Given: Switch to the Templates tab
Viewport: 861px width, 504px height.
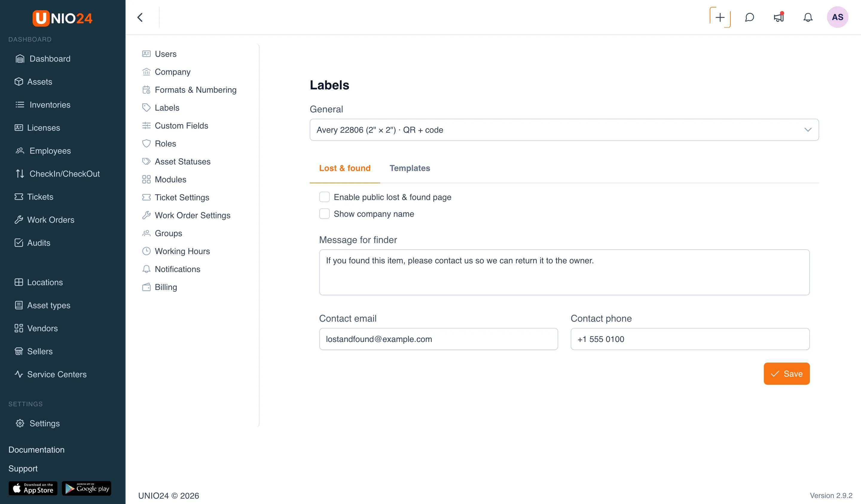Looking at the screenshot, I should pos(410,168).
